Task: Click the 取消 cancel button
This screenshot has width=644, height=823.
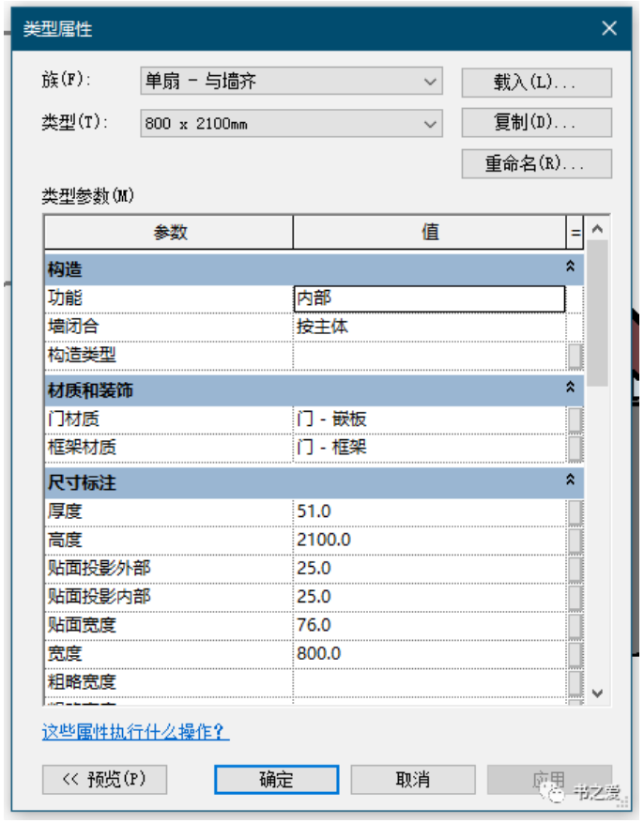Action: point(412,780)
